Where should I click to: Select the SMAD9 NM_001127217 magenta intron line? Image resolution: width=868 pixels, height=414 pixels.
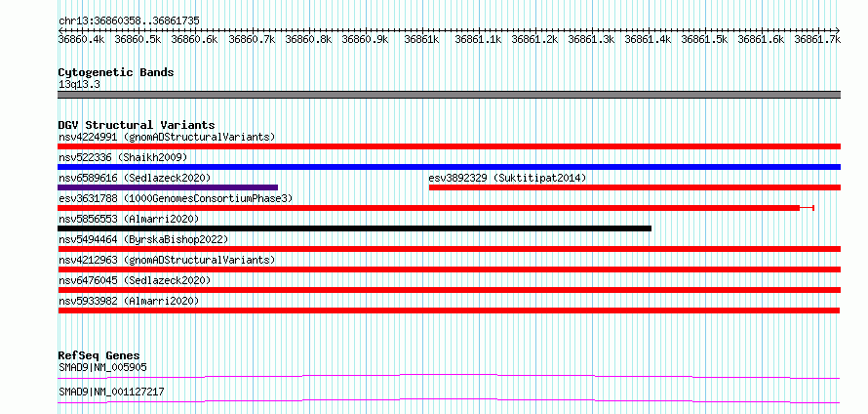[x=449, y=400]
